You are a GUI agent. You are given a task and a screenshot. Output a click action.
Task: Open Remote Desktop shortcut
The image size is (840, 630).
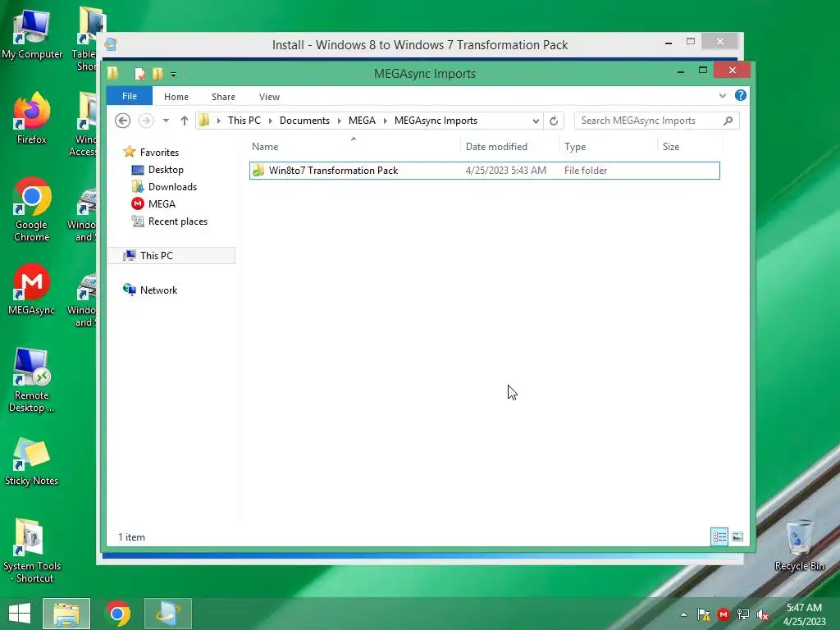[x=32, y=381]
